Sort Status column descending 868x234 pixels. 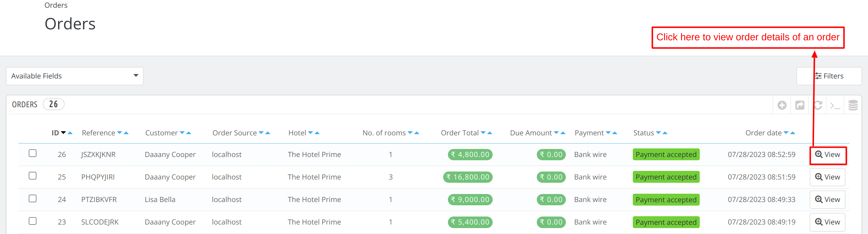point(659,133)
